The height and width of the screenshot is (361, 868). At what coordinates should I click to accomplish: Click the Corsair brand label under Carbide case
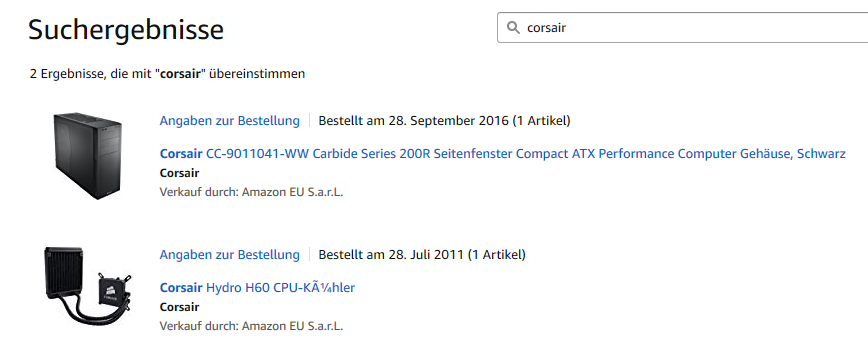pyautogui.click(x=179, y=173)
